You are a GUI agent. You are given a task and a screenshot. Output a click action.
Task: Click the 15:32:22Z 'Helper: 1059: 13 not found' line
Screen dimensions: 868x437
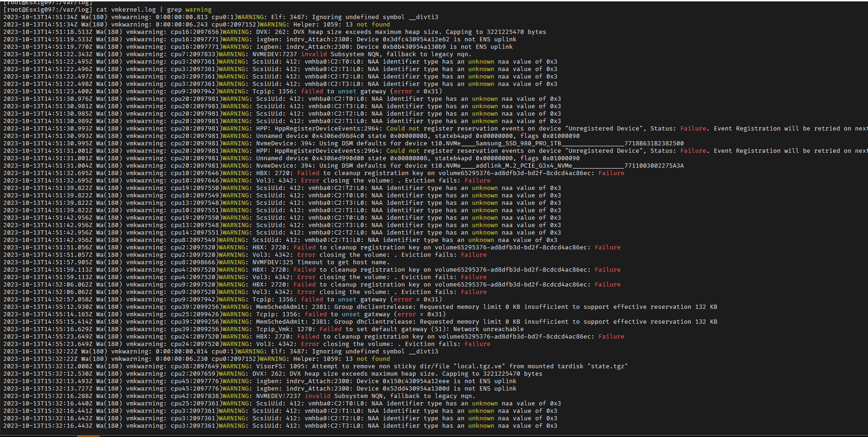point(197,359)
